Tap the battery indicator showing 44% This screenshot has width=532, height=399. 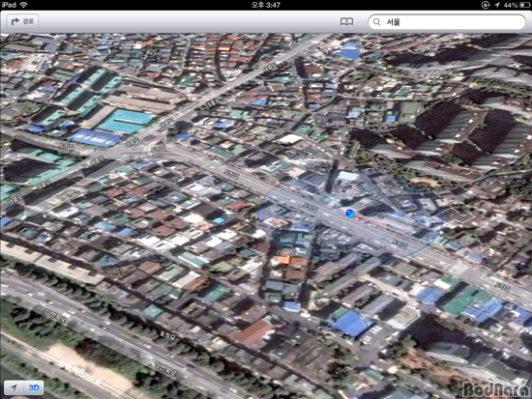tap(517, 5)
